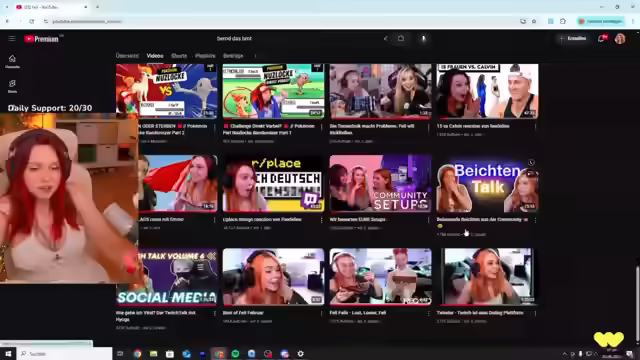Clear the YouTube search query with X

point(386,38)
